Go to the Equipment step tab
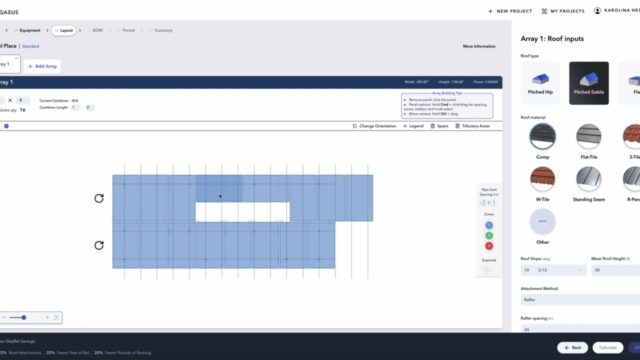This screenshot has height=360, width=640. point(28,30)
